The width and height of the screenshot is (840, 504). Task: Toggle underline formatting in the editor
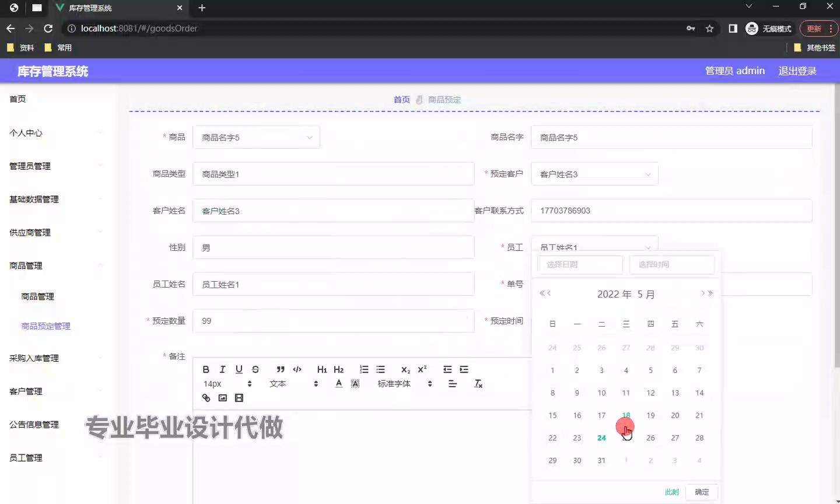(x=239, y=369)
